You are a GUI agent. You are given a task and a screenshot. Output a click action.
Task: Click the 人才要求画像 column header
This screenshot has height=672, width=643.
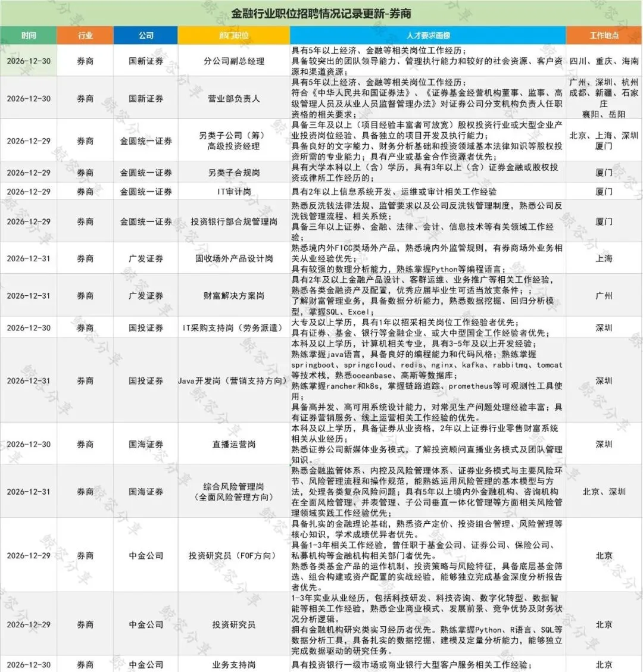(428, 36)
